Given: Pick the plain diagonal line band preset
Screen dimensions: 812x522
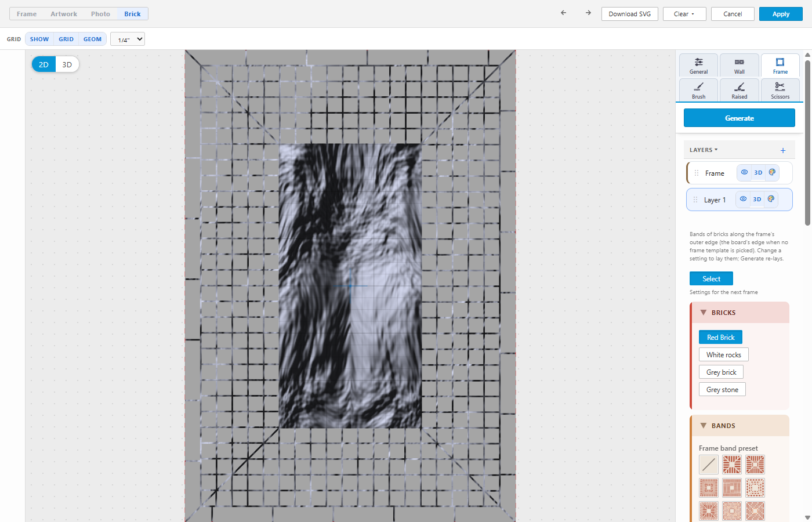Looking at the screenshot, I should [x=709, y=465].
